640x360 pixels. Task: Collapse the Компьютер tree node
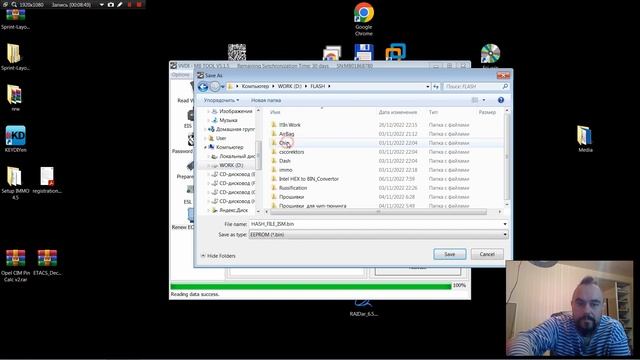point(205,147)
